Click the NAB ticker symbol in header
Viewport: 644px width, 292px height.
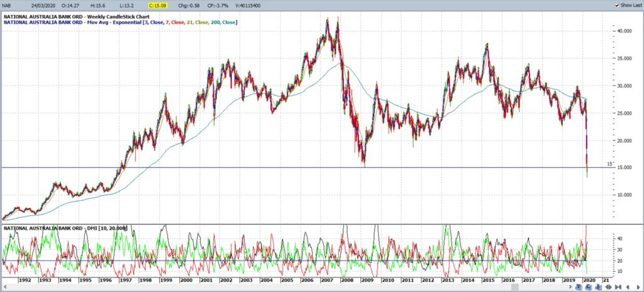[x=8, y=5]
